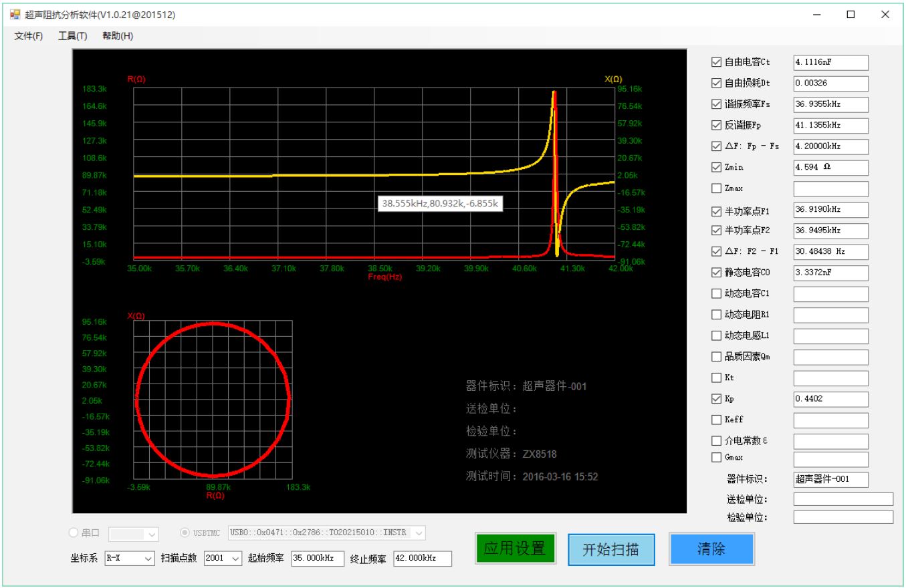Select the USBTMC radio button

(186, 533)
